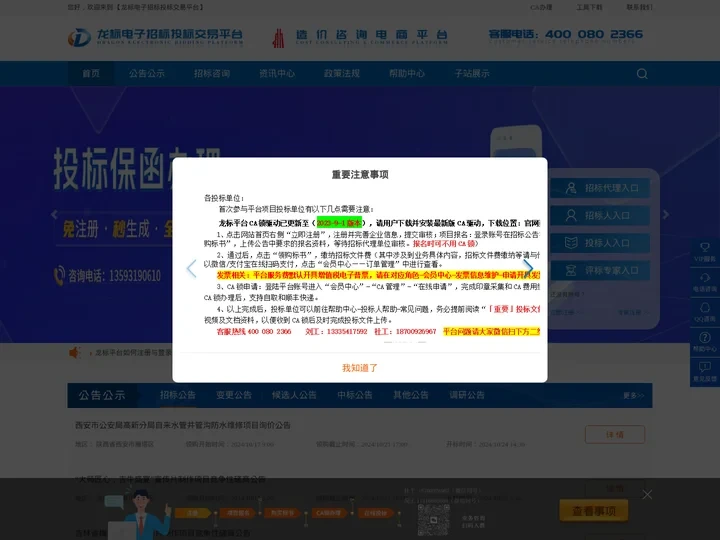Image resolution: width=720 pixels, height=540 pixels.
Task: Enter through the 投标人入口 button
Action: click(x=600, y=243)
